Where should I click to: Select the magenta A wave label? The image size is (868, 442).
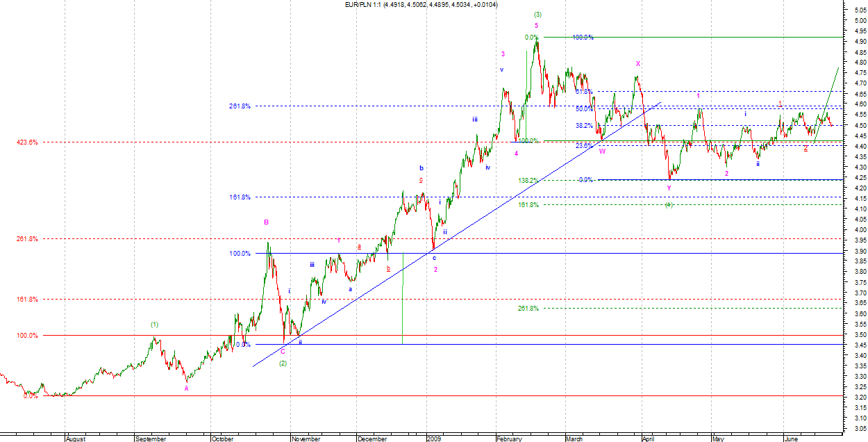(x=186, y=388)
